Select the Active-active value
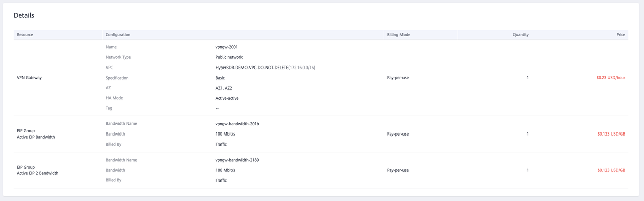Screen dimensions: 644x201 coord(227,98)
